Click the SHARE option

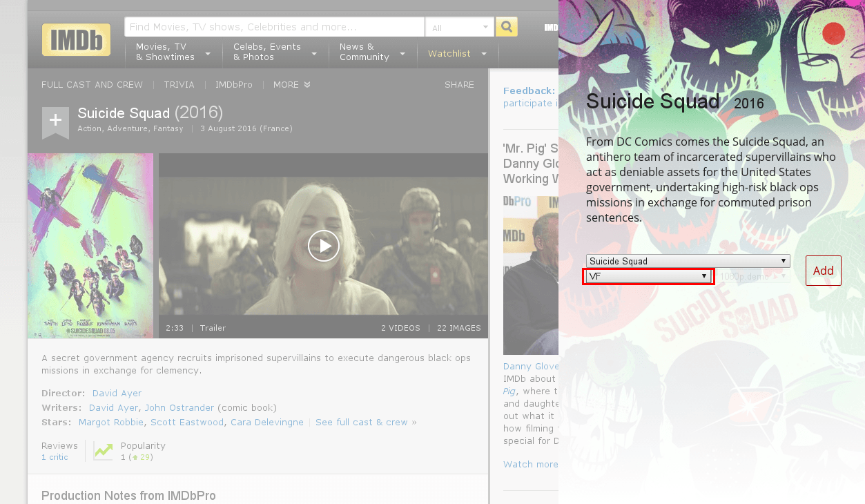[459, 85]
